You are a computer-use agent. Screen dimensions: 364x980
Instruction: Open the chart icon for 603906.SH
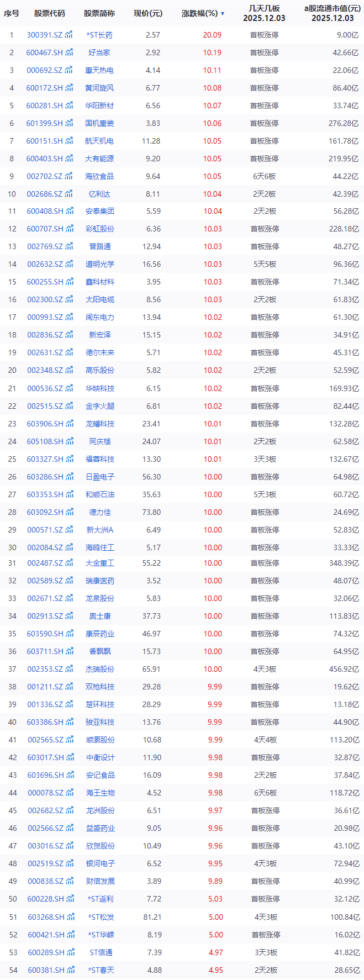click(70, 424)
